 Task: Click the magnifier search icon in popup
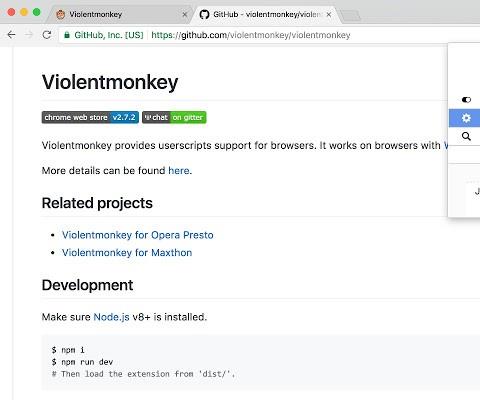coord(466,136)
